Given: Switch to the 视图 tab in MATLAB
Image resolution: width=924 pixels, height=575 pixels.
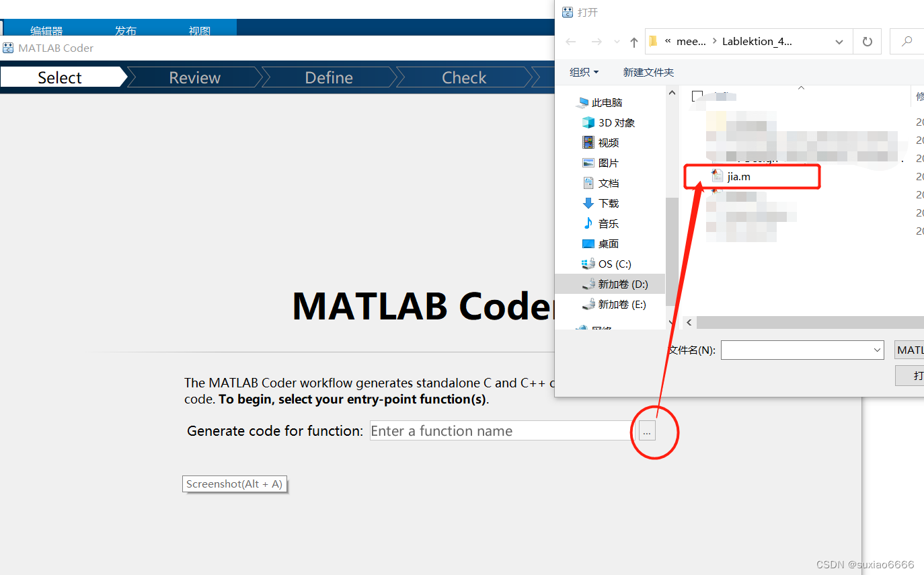Looking at the screenshot, I should (200, 30).
